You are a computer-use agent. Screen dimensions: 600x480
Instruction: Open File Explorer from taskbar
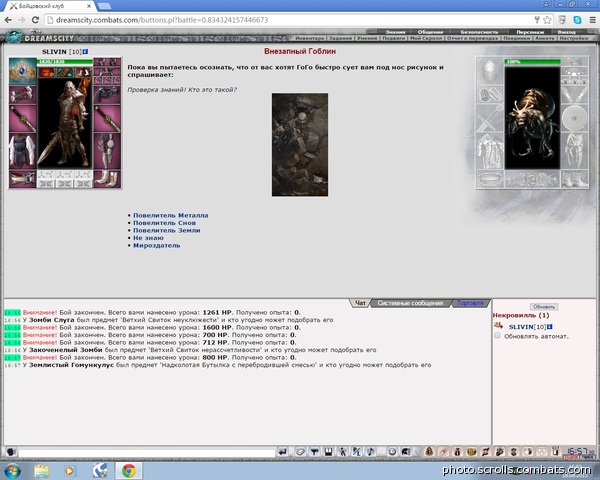(x=41, y=470)
